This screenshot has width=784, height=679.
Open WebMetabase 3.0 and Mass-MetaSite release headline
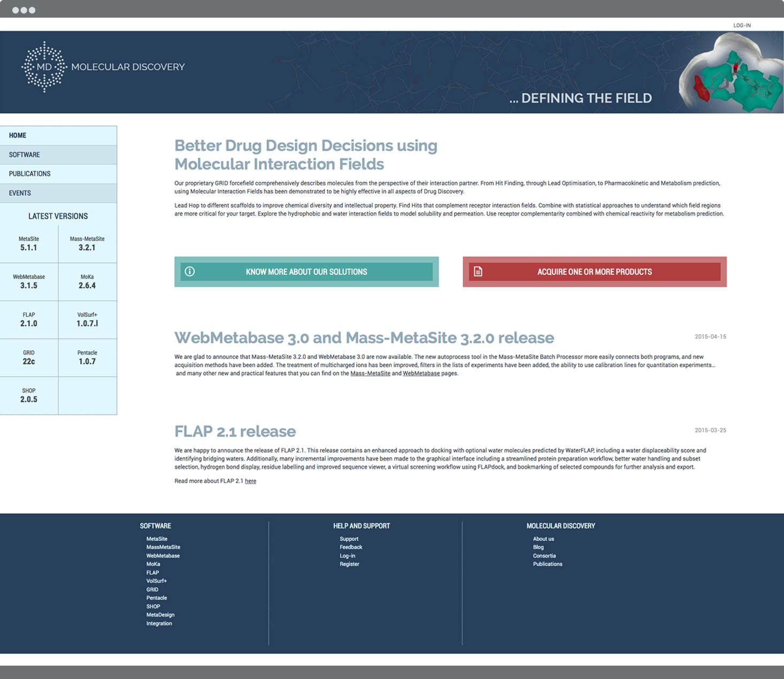[x=364, y=338]
